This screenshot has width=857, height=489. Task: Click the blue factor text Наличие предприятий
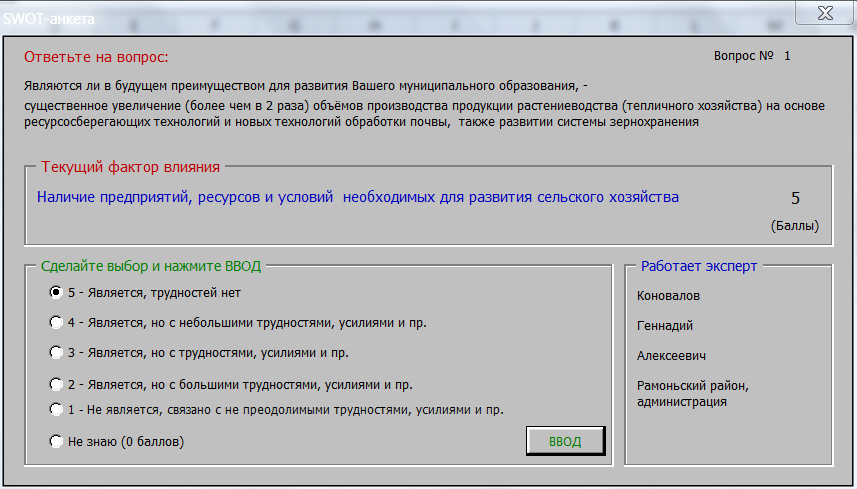pos(358,197)
